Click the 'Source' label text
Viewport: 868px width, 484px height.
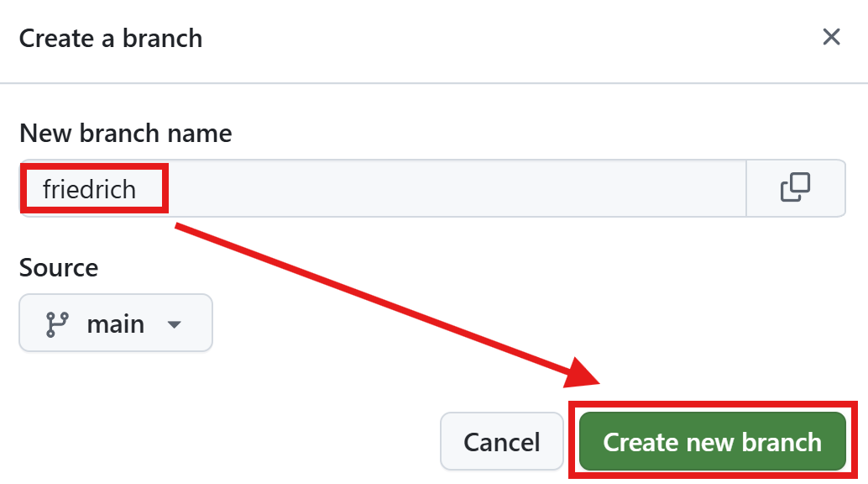[59, 268]
